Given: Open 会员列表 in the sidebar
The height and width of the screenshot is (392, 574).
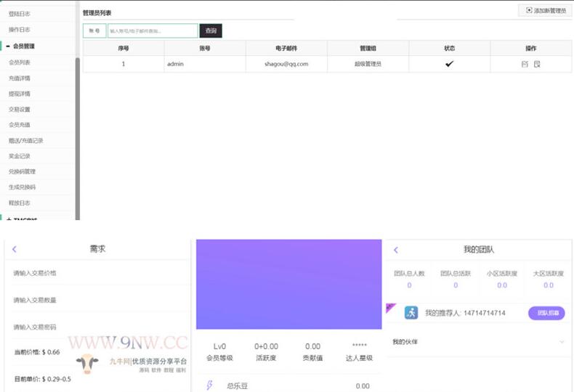Looking at the screenshot, I should point(20,62).
